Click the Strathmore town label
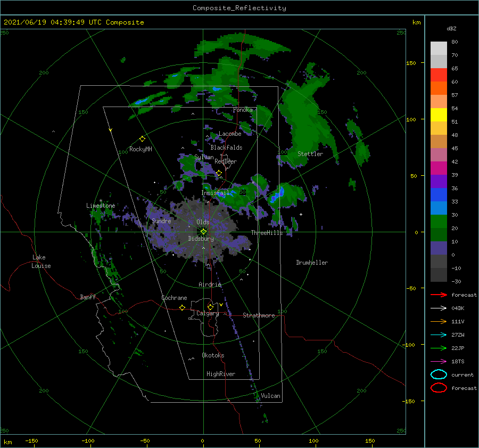 (259, 315)
